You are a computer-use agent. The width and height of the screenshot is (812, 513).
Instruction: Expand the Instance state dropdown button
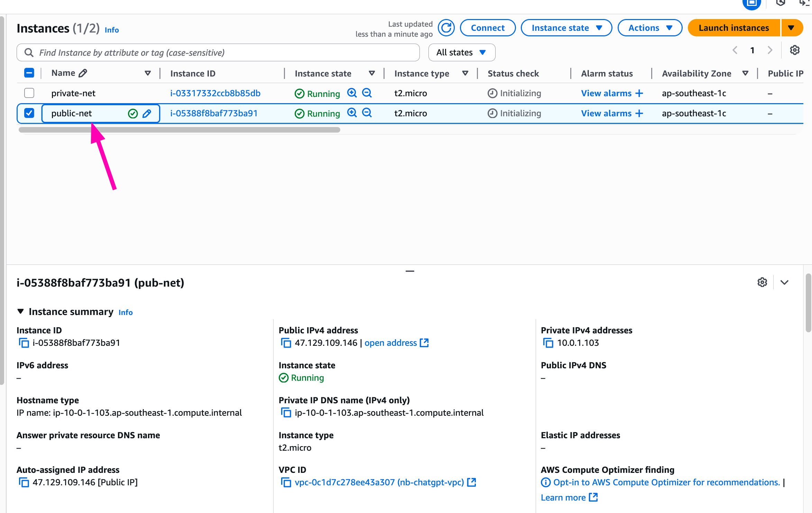click(566, 28)
